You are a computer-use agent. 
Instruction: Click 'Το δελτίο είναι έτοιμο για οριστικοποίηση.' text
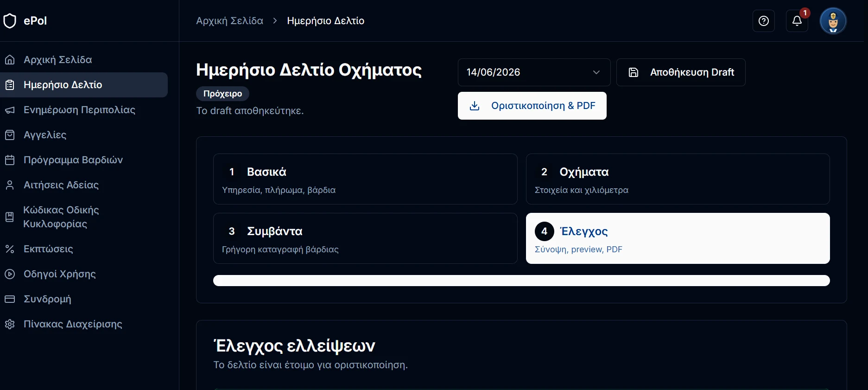click(x=310, y=365)
